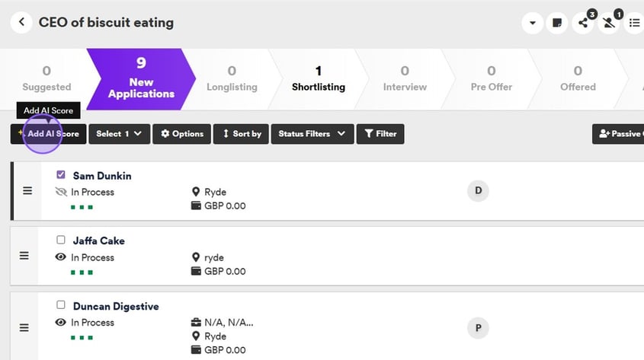Click the share icon with badge 3
The width and height of the screenshot is (644, 360).
pos(584,23)
